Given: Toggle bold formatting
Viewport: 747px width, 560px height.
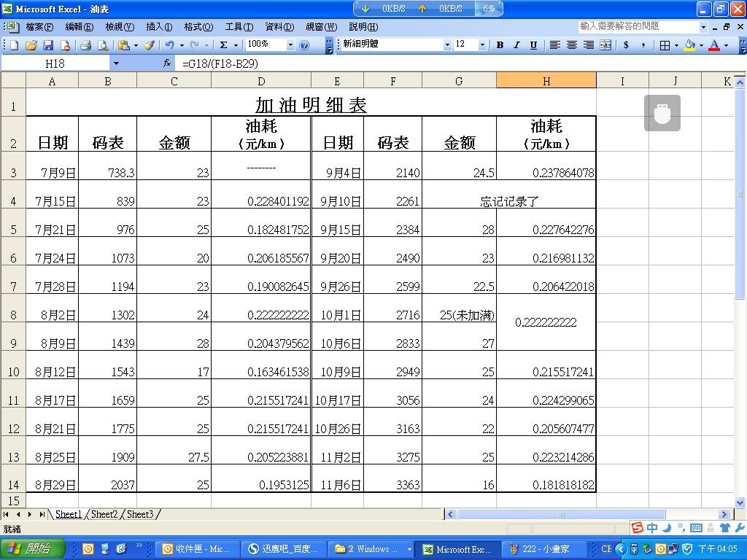Looking at the screenshot, I should tap(500, 44).
